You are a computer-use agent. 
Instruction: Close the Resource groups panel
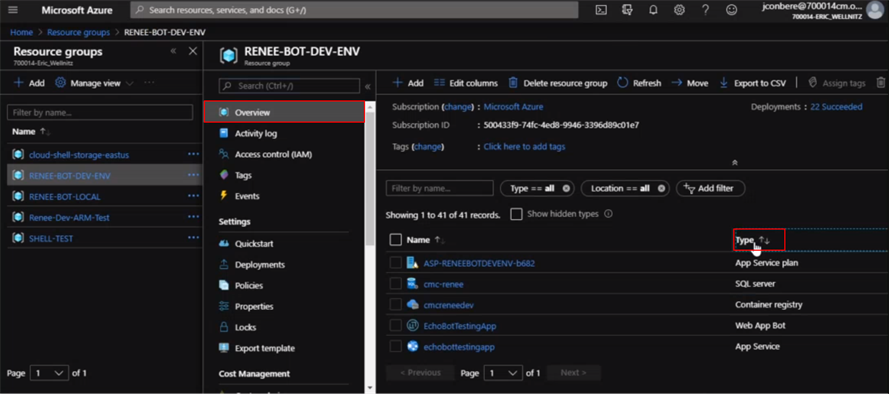click(x=193, y=52)
